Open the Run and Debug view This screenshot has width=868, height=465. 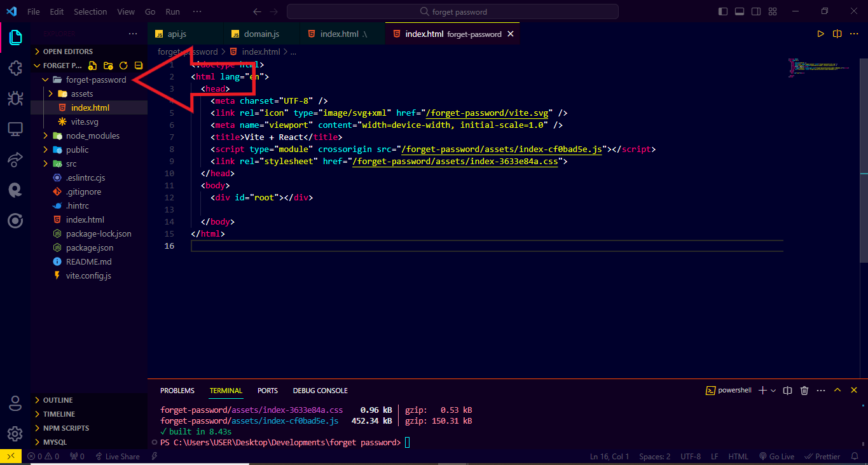pos(15,99)
